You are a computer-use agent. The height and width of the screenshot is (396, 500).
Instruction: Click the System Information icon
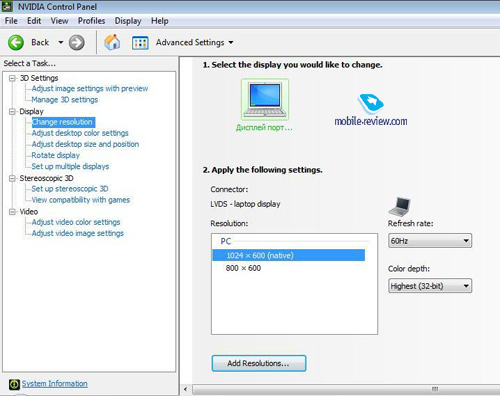pos(14,384)
